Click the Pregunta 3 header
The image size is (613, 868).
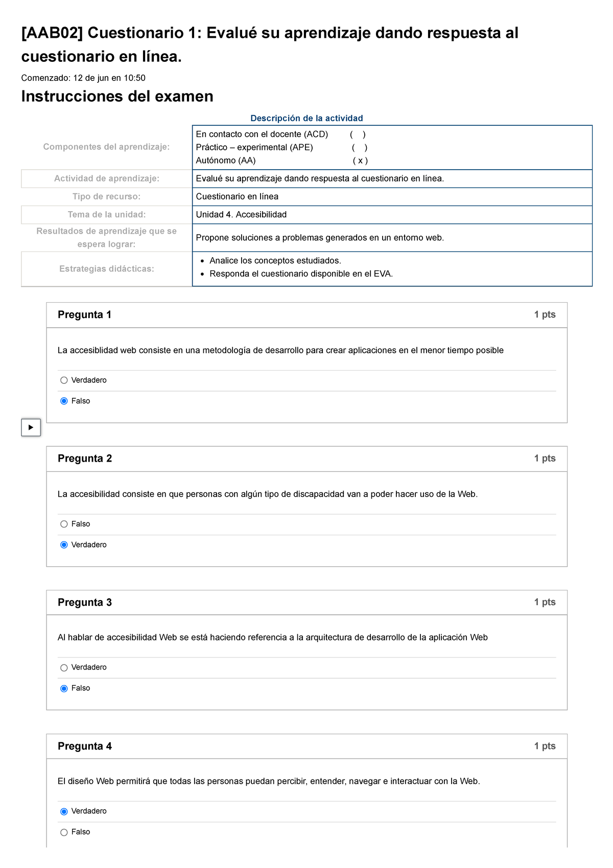(x=85, y=602)
